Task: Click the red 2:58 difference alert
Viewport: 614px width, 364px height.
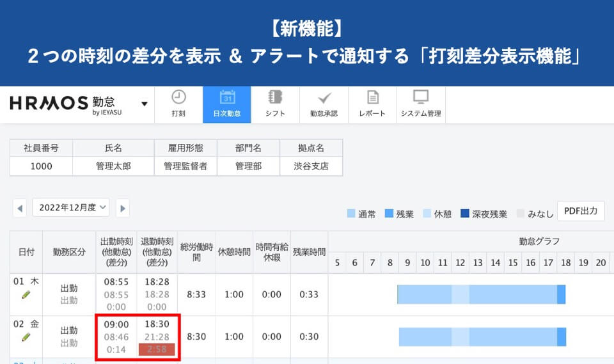Action: point(157,349)
